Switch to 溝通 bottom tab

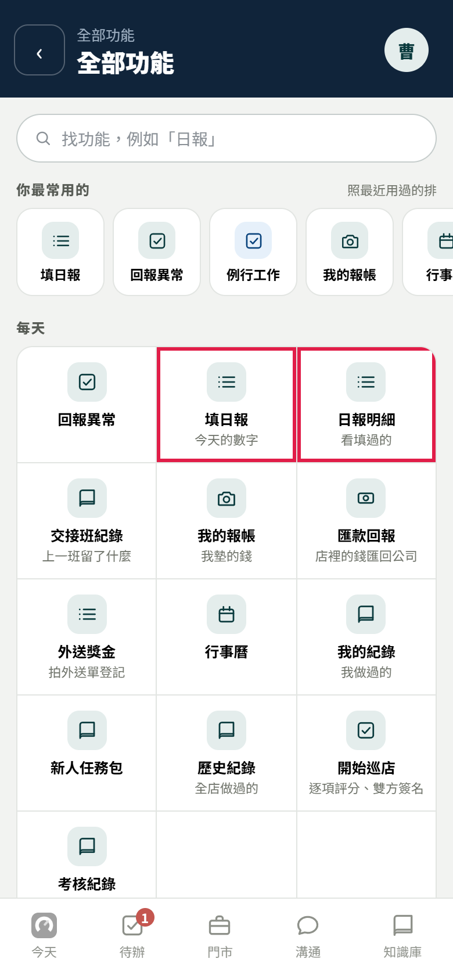[308, 936]
